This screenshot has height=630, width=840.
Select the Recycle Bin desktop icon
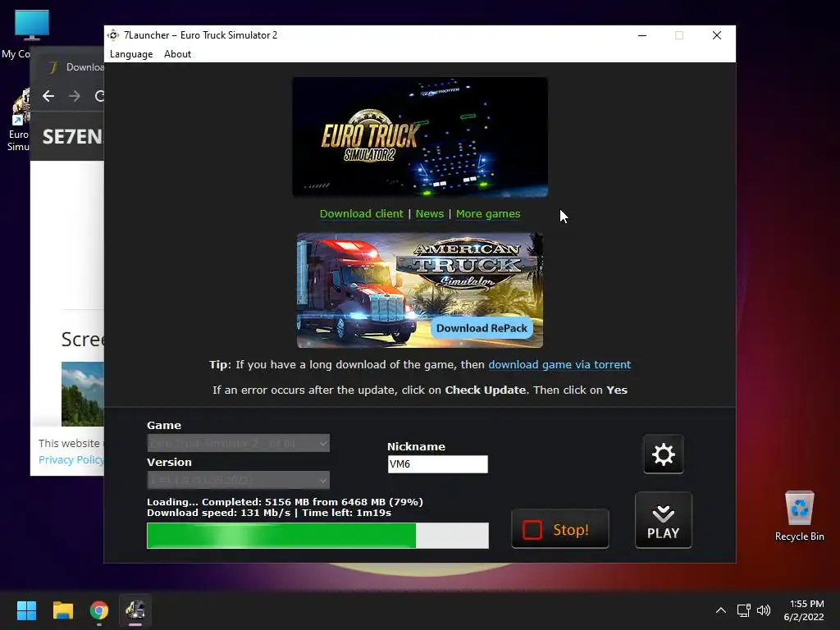799,517
